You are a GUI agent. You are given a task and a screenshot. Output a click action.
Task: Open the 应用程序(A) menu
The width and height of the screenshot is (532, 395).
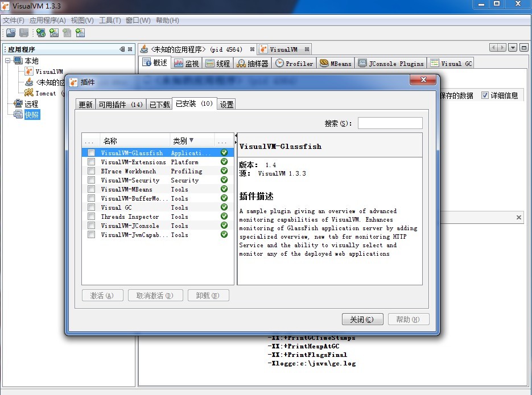click(47, 20)
